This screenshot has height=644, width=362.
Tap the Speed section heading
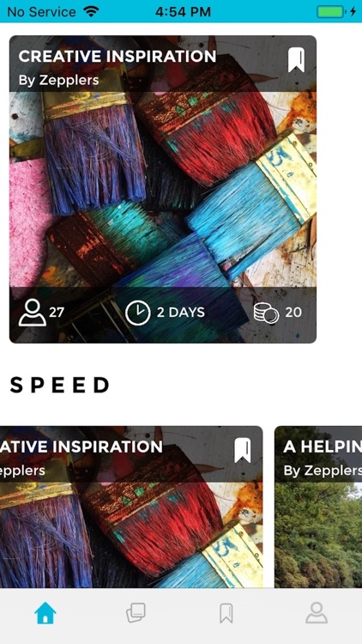(x=59, y=386)
